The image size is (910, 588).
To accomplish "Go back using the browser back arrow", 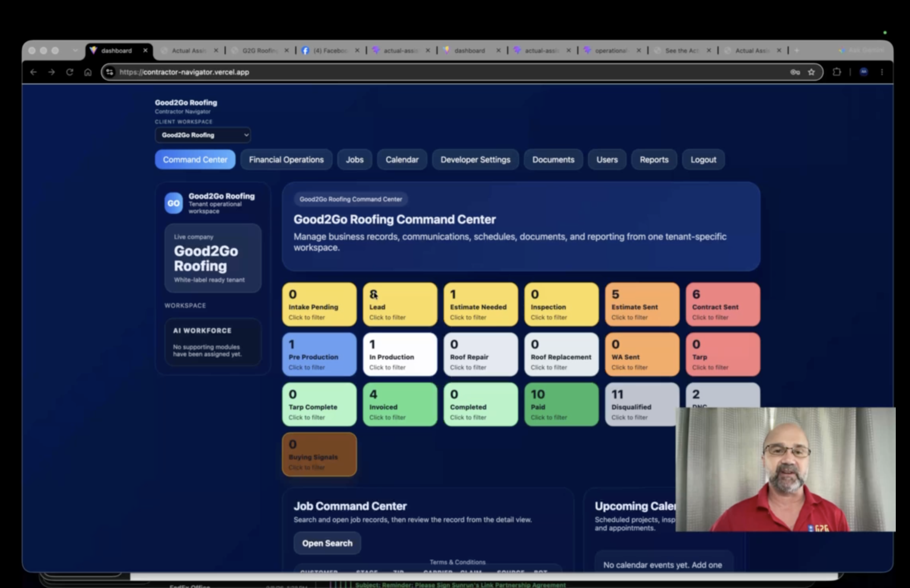I will [x=33, y=72].
